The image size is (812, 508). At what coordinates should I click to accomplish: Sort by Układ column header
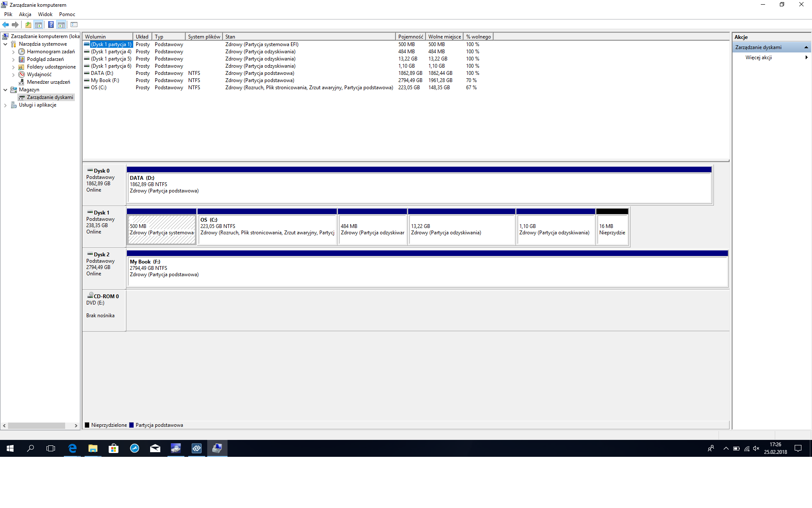coord(143,37)
